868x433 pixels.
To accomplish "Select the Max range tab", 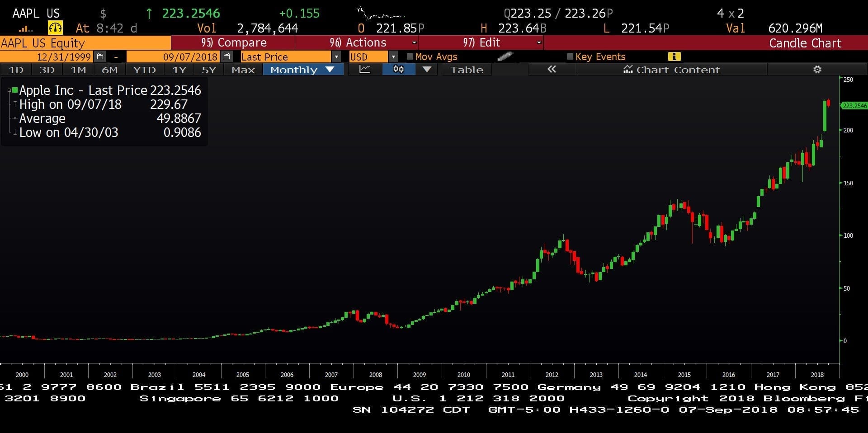I will click(243, 70).
